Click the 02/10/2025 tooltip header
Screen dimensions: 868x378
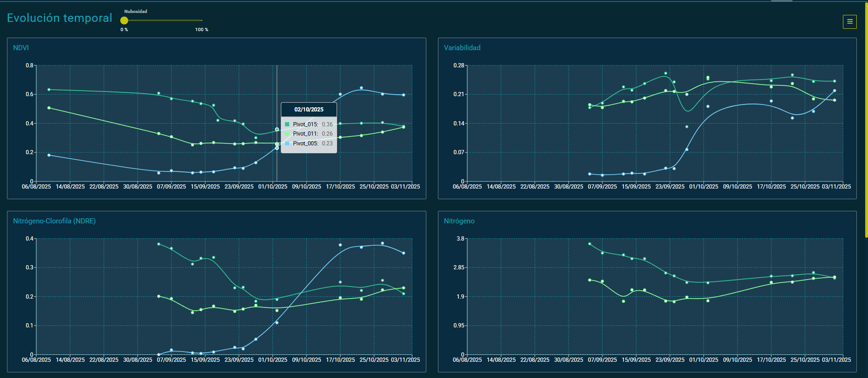tap(309, 110)
